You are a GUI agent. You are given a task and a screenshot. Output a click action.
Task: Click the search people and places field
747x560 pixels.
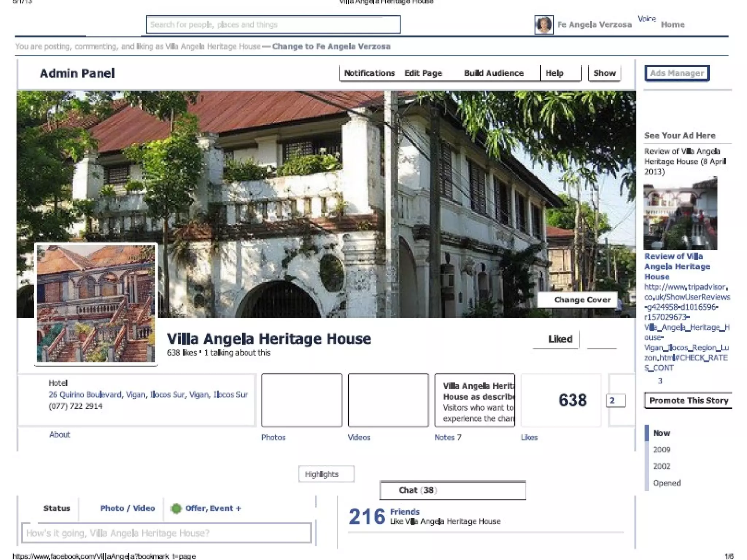[273, 25]
